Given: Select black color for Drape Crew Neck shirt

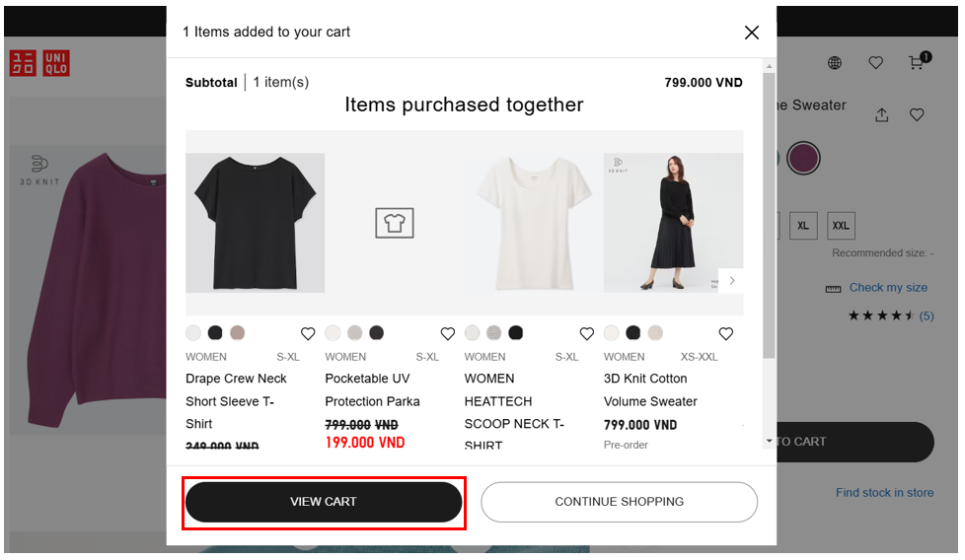Looking at the screenshot, I should (215, 333).
